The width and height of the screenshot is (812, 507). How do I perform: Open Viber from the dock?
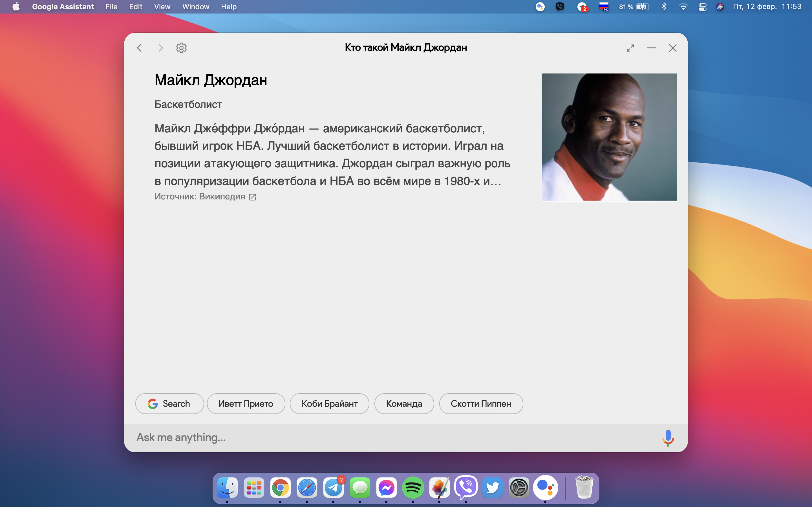(x=466, y=488)
